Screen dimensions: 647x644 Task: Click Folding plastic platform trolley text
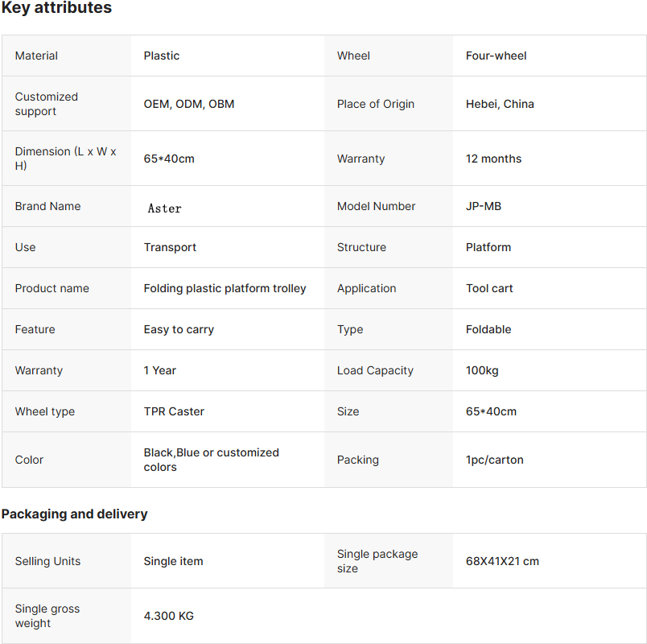click(225, 288)
